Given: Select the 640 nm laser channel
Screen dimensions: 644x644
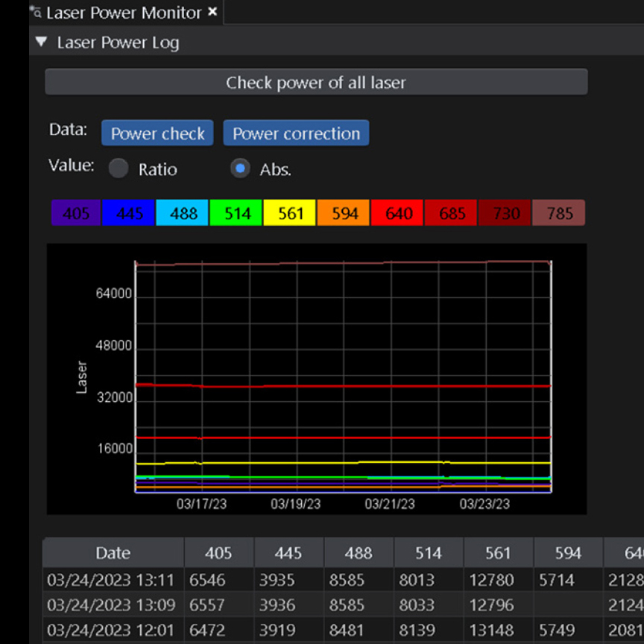Looking at the screenshot, I should tap(397, 212).
